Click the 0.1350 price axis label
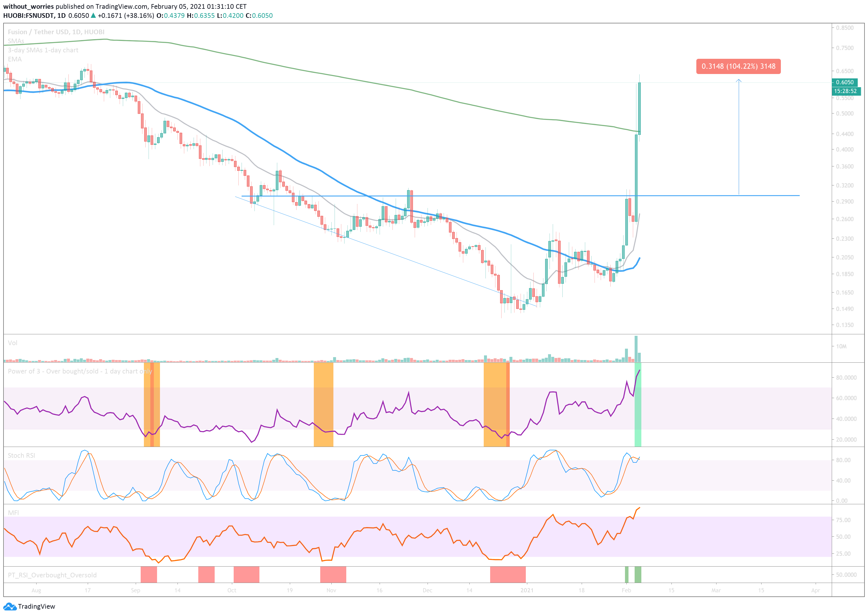Image resolution: width=868 pixels, height=616 pixels. point(845,325)
